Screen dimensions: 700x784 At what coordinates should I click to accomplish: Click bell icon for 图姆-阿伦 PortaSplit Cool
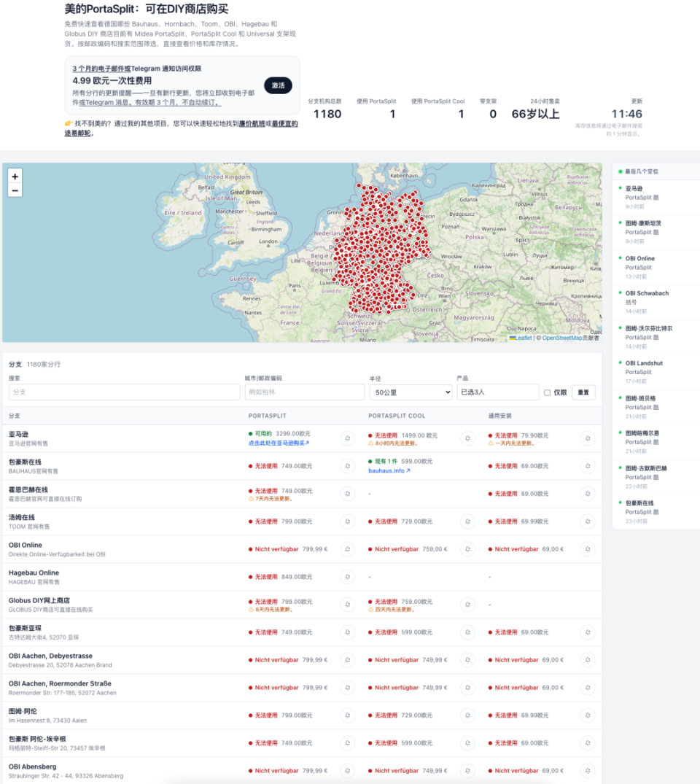[467, 715]
